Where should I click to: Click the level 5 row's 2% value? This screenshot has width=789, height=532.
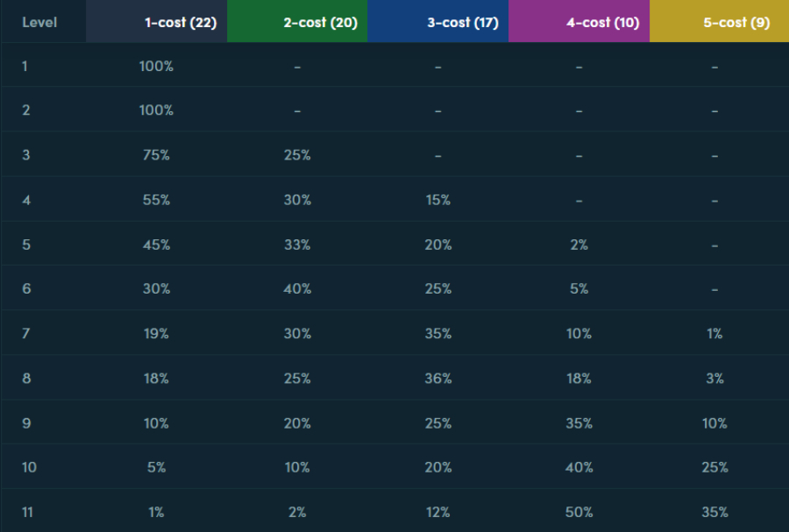coord(579,245)
